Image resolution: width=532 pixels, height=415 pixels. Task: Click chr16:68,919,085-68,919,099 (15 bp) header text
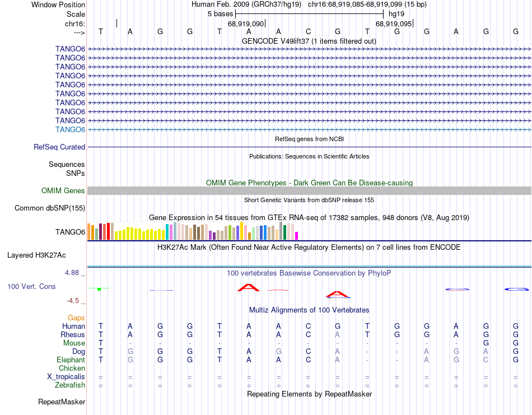367,4
